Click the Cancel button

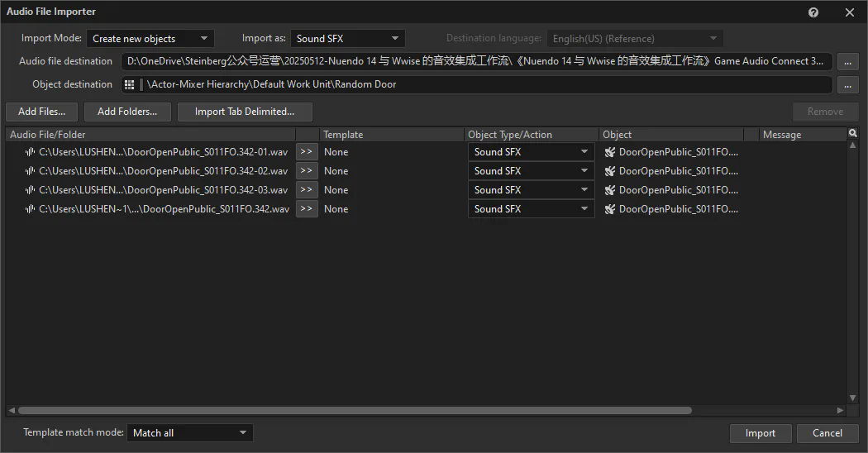point(827,433)
